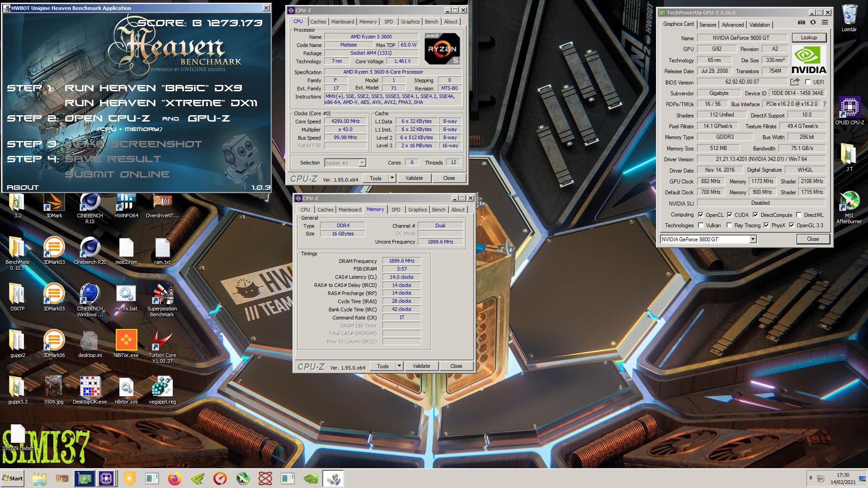The image size is (868, 488).
Task: Open the ram.txt file icon
Action: pyautogui.click(x=162, y=250)
